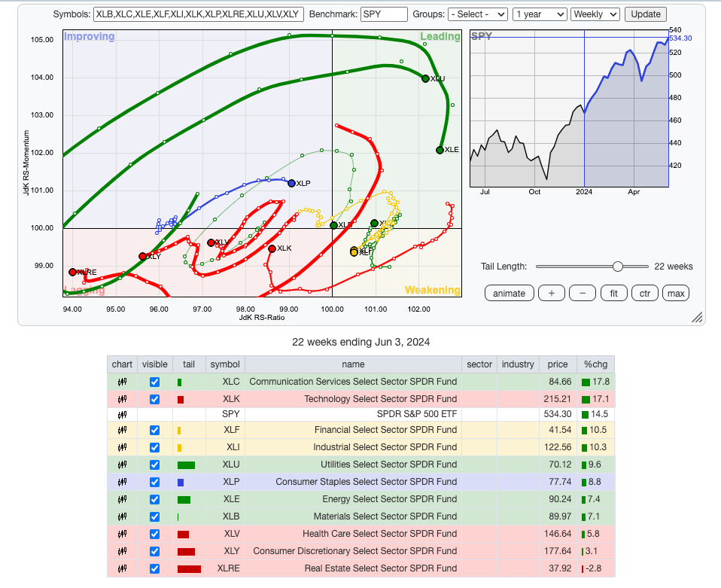
Task: Zoom out with the minus button
Action: pos(582,294)
